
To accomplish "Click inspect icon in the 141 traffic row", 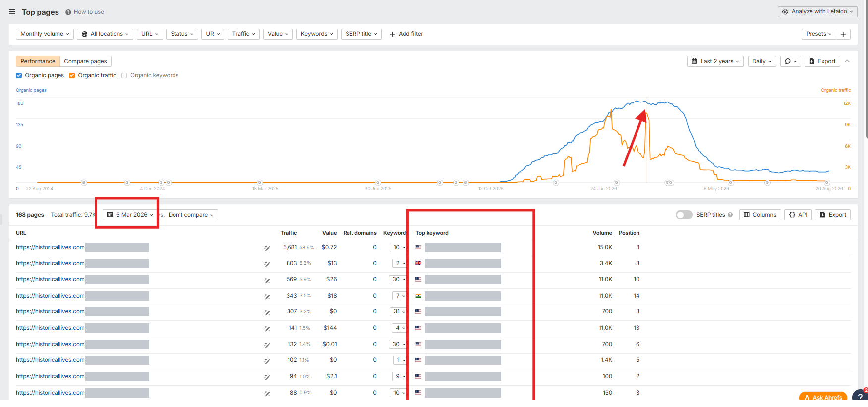I will [267, 328].
